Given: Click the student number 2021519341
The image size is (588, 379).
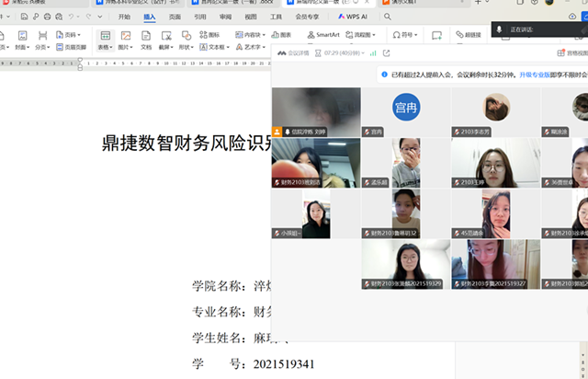Looking at the screenshot, I should click(284, 364).
